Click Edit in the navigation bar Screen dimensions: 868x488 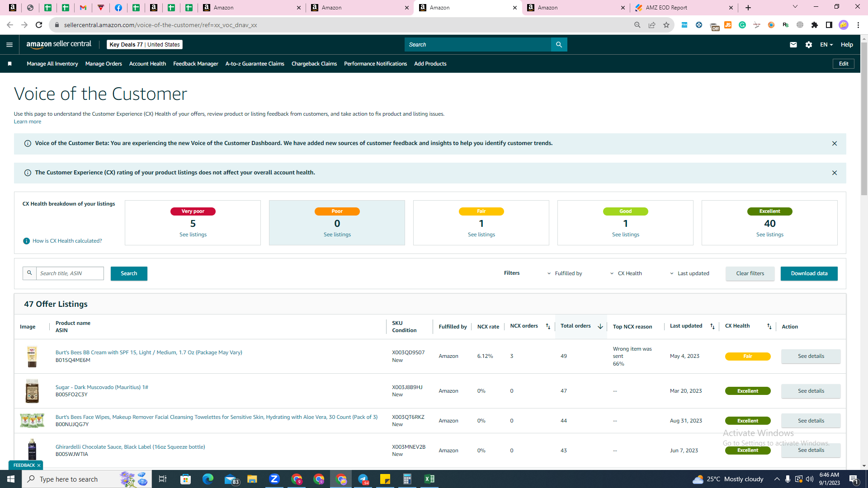pos(844,64)
